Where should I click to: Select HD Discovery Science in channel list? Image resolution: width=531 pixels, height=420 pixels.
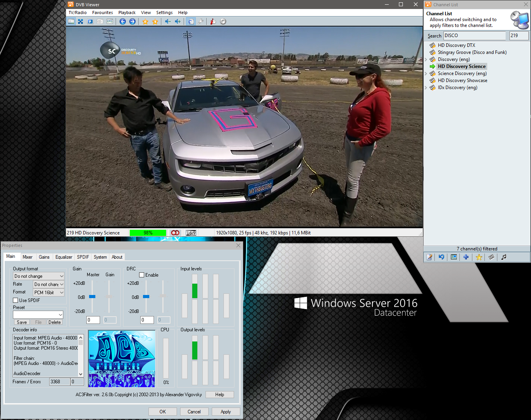click(461, 66)
